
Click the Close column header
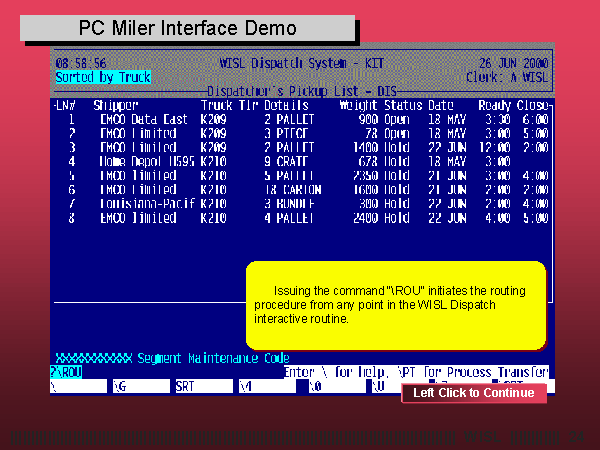pos(533,105)
